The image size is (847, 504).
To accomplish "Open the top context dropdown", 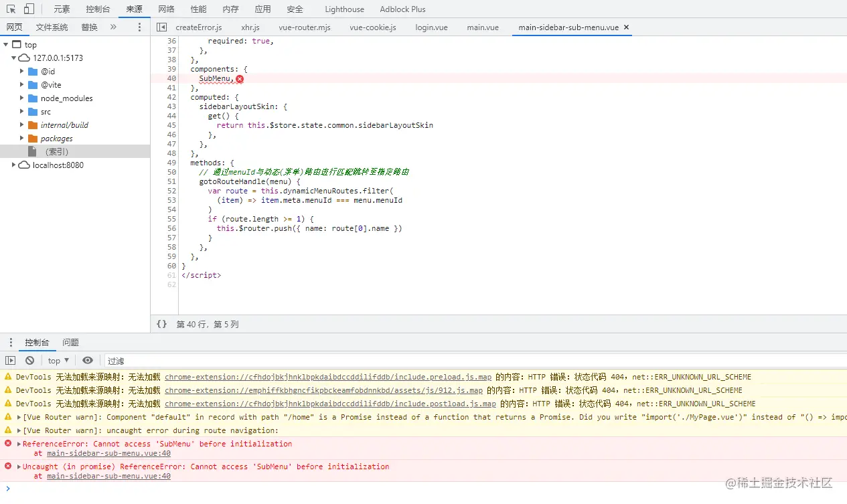I will (59, 360).
